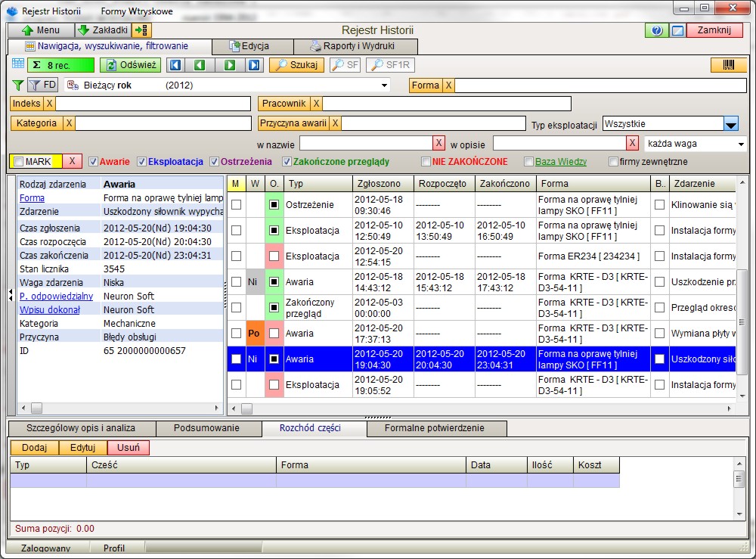Click Edytuj in parts panel

pyautogui.click(x=83, y=448)
